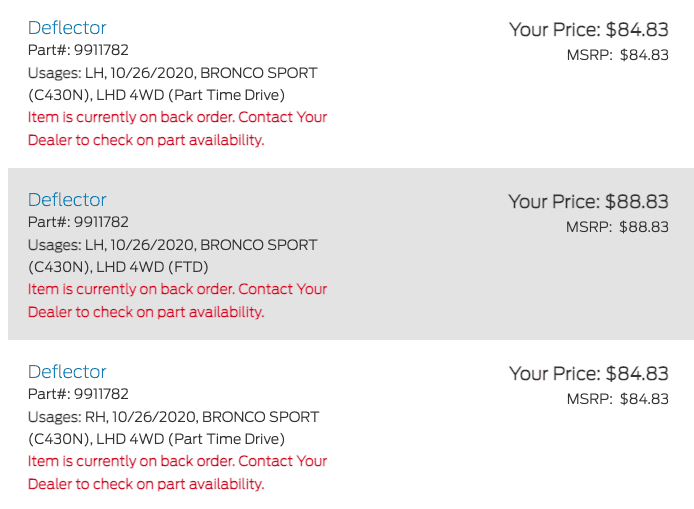Open the Deflector link for the LHD 4WD (FTD) item
This screenshot has height=509, width=694.
67,200
